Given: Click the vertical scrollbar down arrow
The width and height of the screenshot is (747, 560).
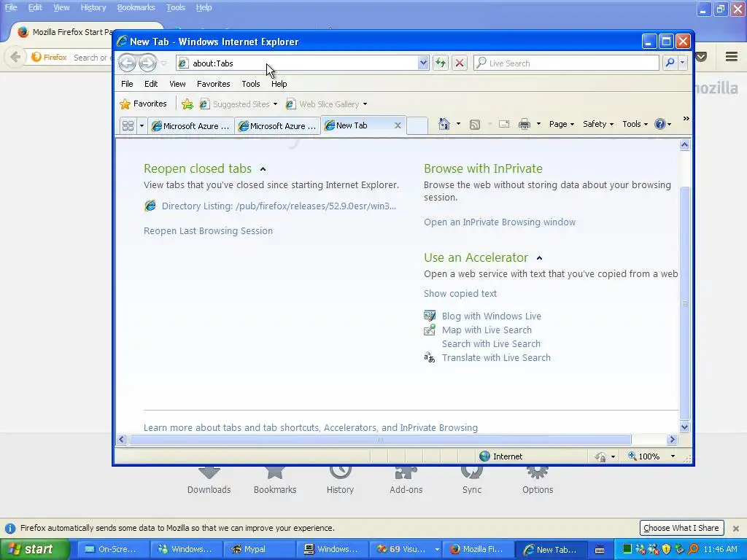Looking at the screenshot, I should click(x=684, y=427).
